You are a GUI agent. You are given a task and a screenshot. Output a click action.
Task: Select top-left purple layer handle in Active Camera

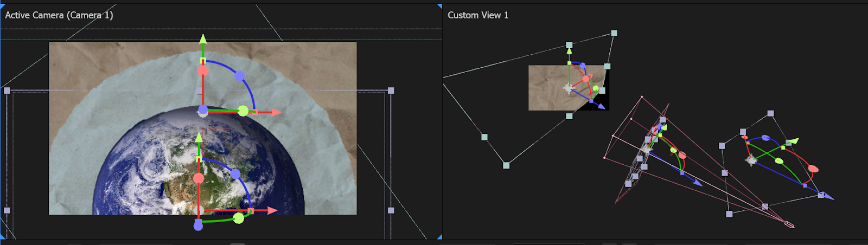point(7,91)
